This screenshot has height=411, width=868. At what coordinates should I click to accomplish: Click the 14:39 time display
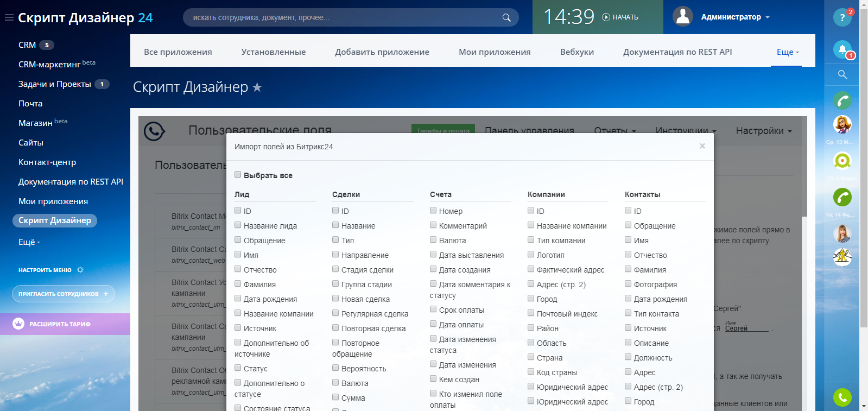[x=569, y=17]
